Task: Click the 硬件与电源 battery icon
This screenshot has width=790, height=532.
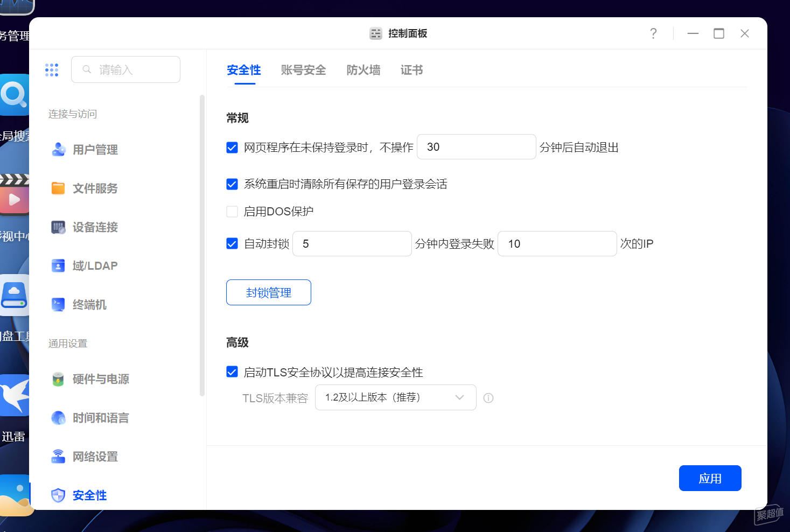Action: tap(58, 379)
